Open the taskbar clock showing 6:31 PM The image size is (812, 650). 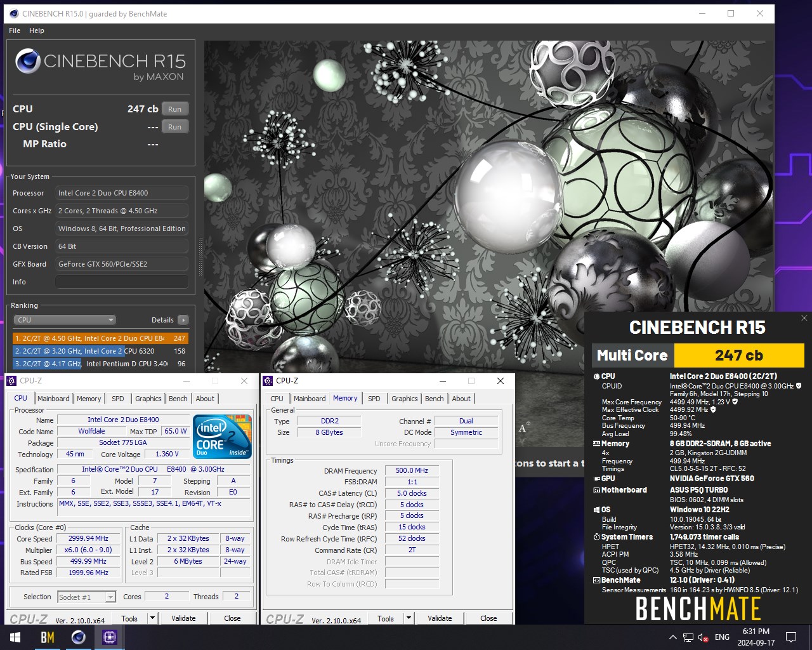coord(756,637)
